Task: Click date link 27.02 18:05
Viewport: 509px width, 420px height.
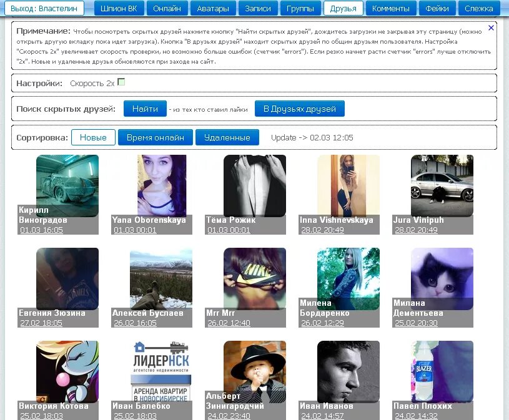Action: (41, 323)
